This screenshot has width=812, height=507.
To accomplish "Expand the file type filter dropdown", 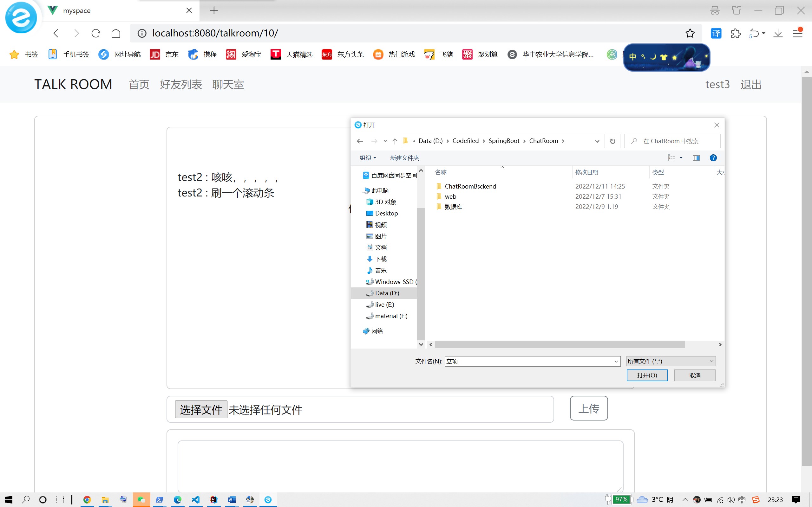I will pos(711,361).
